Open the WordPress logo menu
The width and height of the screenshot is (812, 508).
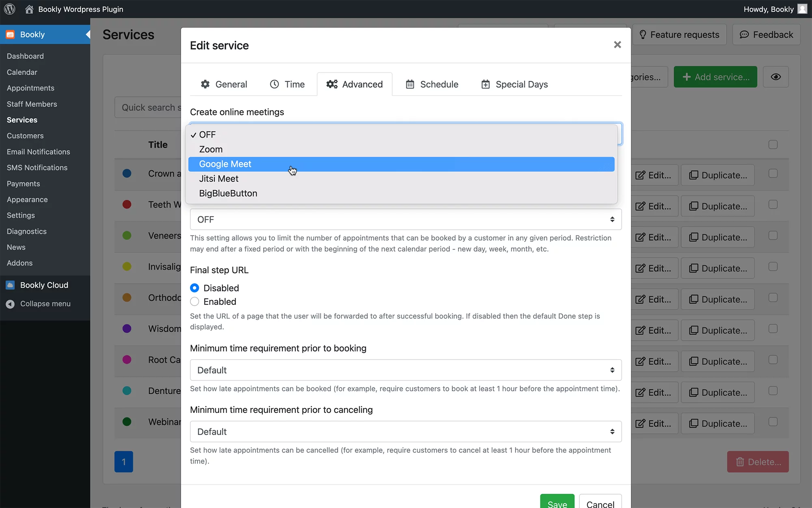(x=10, y=9)
